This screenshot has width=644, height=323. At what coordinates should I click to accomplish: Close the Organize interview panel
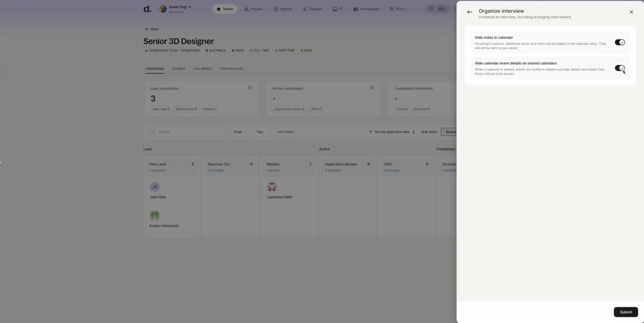631,12
